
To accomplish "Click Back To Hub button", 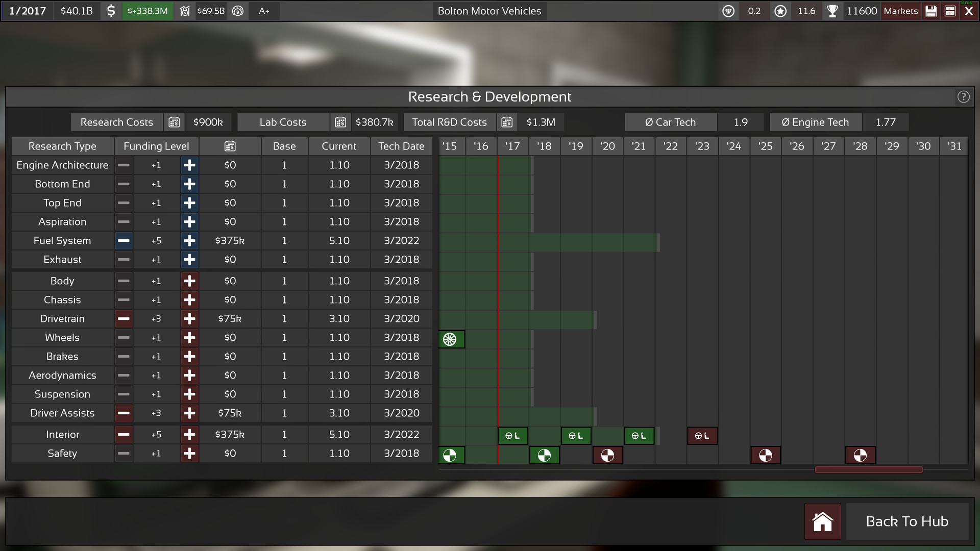I will point(907,521).
